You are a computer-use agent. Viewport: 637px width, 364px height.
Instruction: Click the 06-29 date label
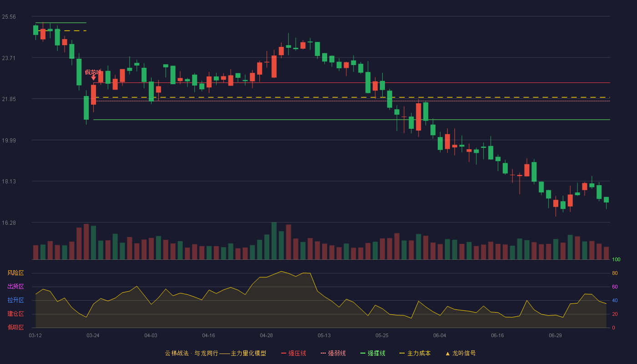click(555, 335)
